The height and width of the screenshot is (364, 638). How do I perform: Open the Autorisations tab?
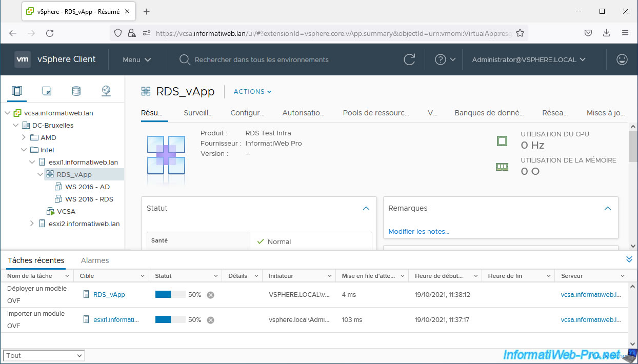(303, 113)
